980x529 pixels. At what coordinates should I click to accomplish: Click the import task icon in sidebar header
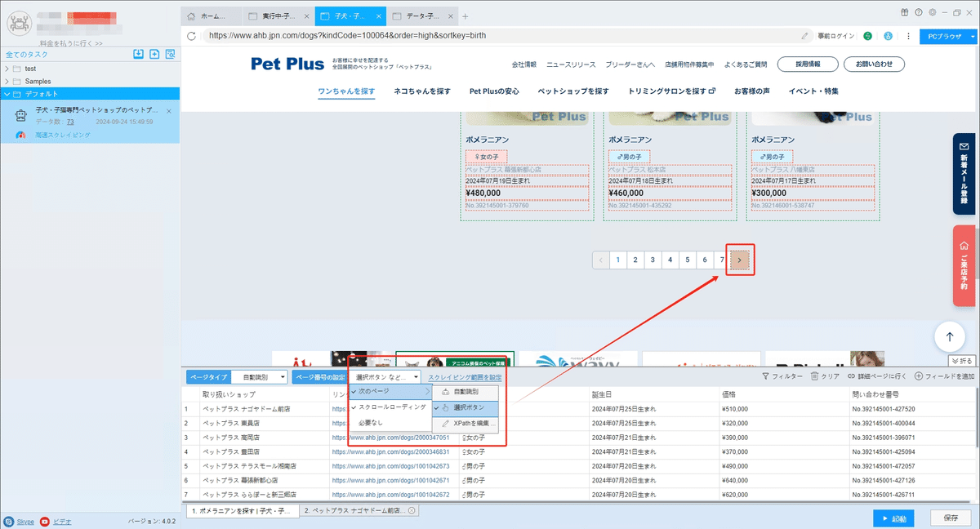[x=139, y=54]
